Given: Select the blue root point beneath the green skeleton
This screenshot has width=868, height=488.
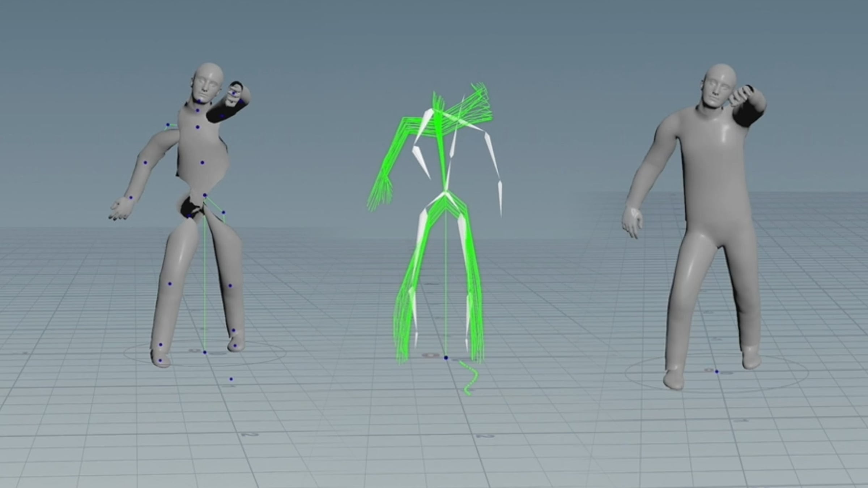Looking at the screenshot, I should click(x=446, y=358).
